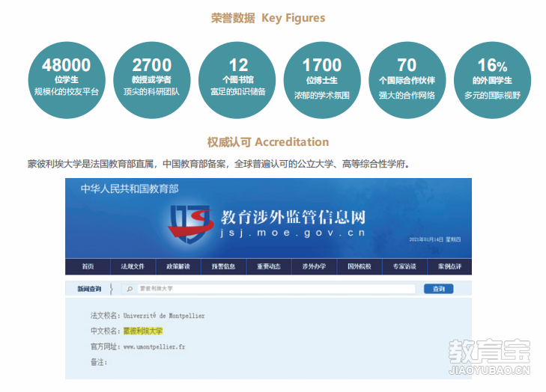Click the search field containing 蒙彼利埃大学
This screenshot has height=392, width=546.
coord(268,289)
